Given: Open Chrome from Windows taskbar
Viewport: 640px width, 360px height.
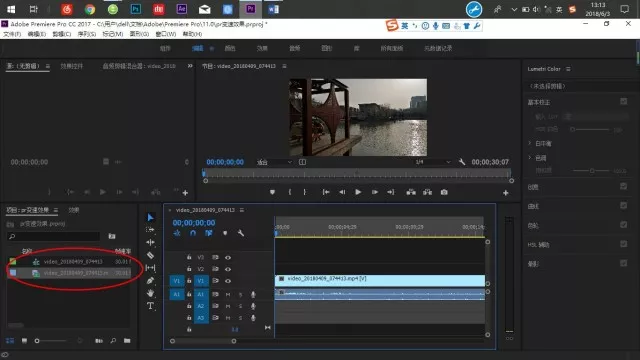Looking at the screenshot, I should click(90, 9).
